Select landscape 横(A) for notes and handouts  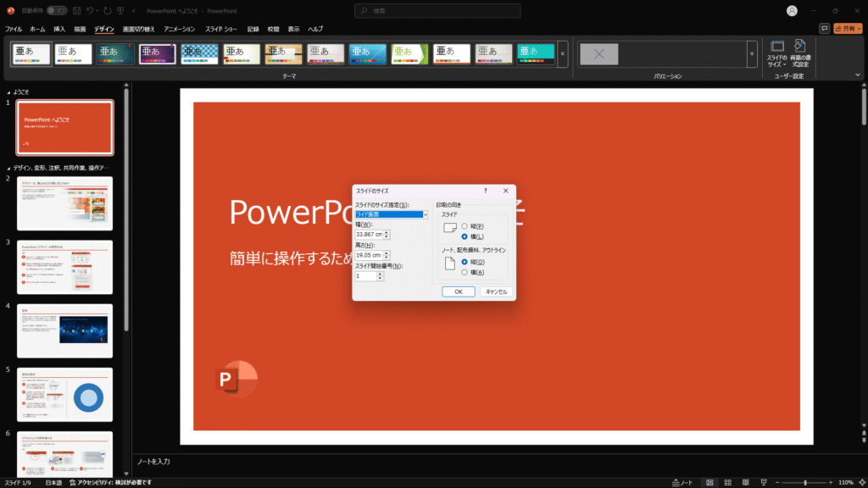click(464, 272)
